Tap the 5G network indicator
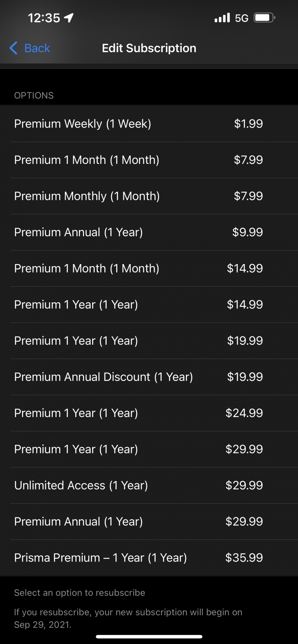This screenshot has height=644, width=298. pyautogui.click(x=242, y=18)
